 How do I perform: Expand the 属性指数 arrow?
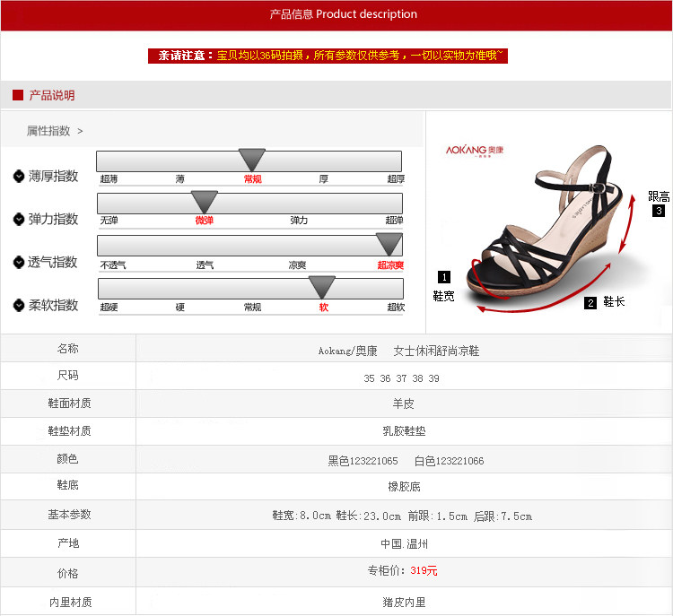[x=80, y=131]
